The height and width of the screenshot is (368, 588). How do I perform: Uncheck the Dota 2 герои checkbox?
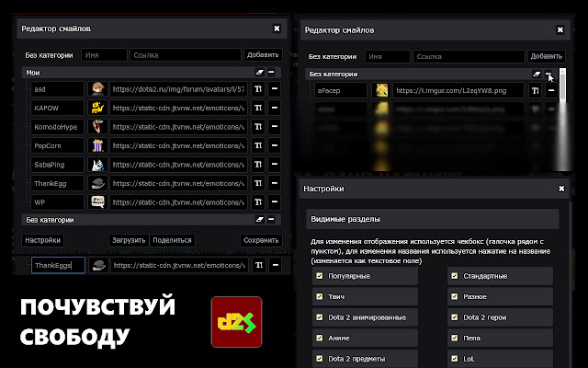(x=455, y=317)
